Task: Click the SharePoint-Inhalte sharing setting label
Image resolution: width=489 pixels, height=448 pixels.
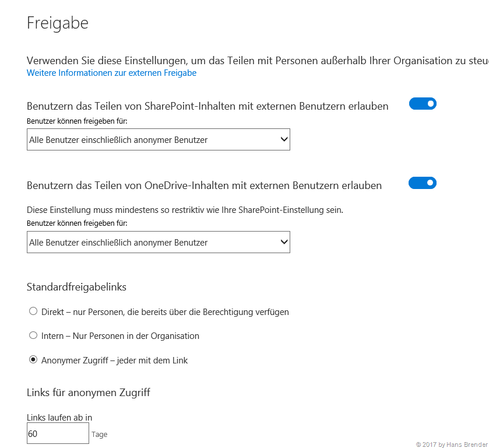Action: (x=207, y=106)
